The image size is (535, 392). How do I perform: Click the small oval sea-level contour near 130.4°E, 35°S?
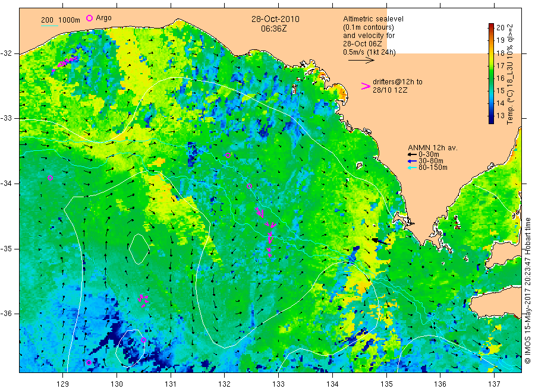pos(139,249)
